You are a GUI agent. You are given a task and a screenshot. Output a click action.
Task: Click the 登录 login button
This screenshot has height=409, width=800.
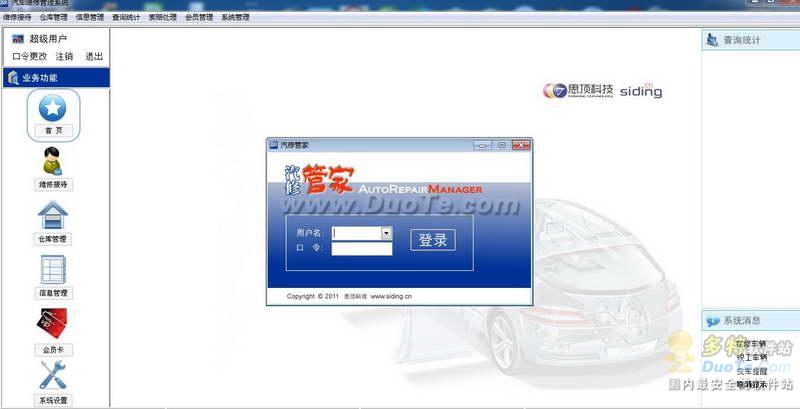click(433, 240)
